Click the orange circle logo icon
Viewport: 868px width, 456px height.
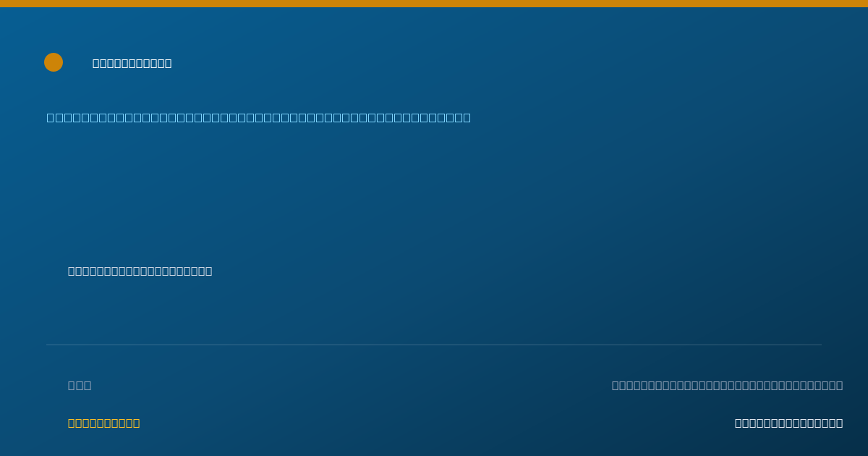click(54, 62)
